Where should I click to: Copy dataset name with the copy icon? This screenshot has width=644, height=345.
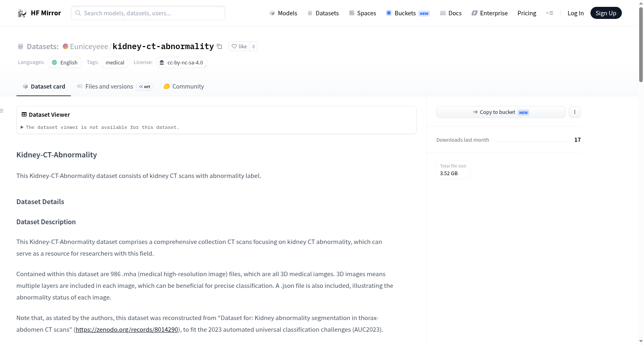point(219,46)
